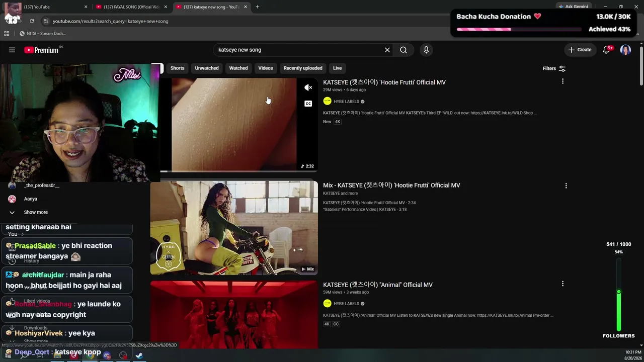Viewport: 644px width, 362px height.
Task: Click the KATSEYE and more byline
Action: click(341, 194)
